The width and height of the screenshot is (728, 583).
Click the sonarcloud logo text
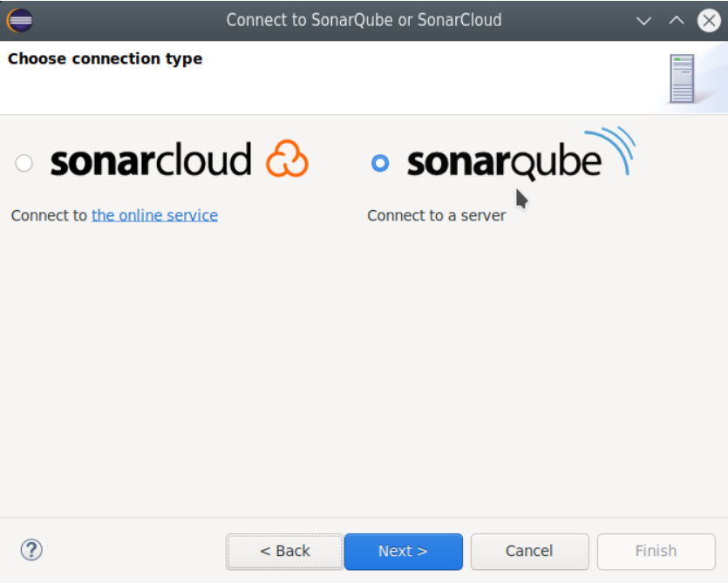click(151, 161)
